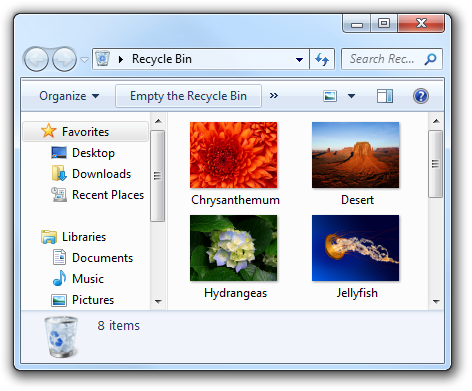Click the Documents page icon
Screen dimensions: 472x391
(x=59, y=257)
